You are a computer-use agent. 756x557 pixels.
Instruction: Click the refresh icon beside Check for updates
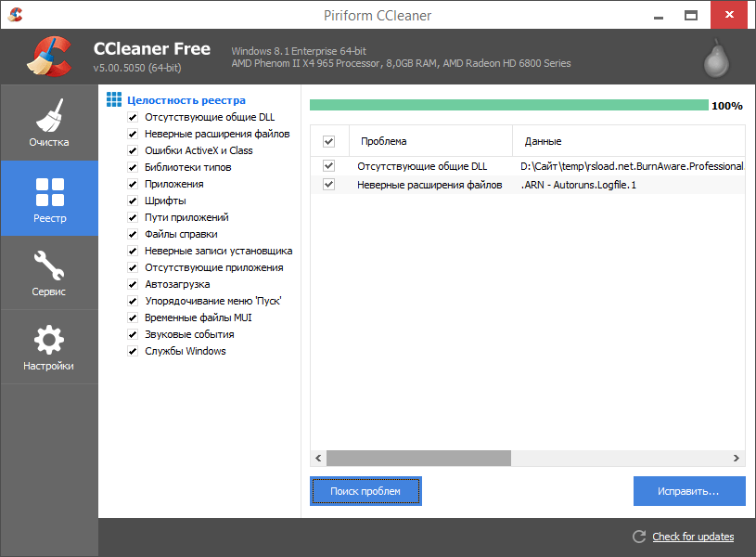(638, 537)
